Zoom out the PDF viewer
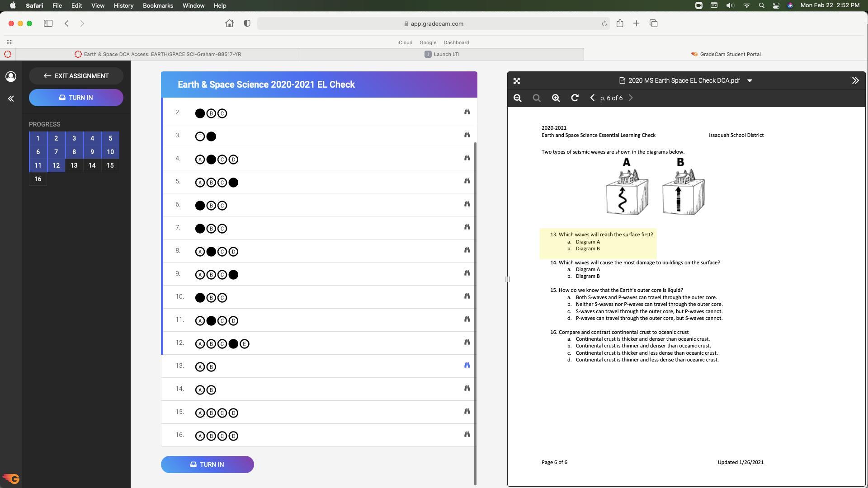868x488 pixels. point(518,98)
